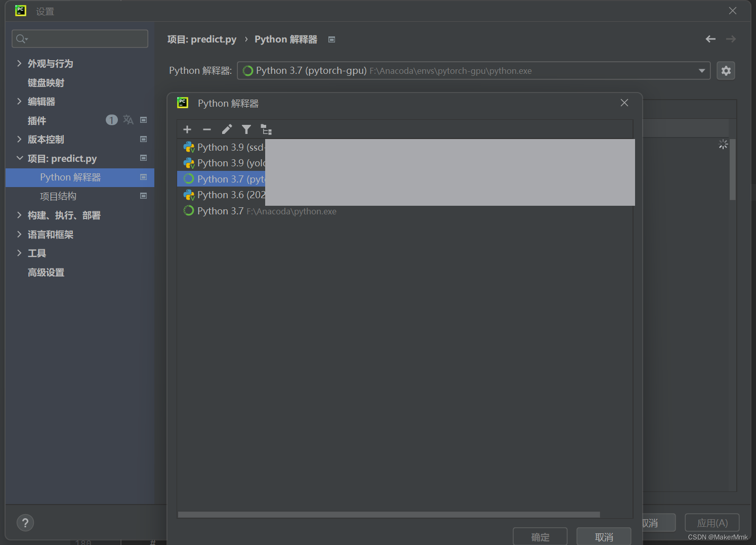The height and width of the screenshot is (545, 756).
Task: Open the Python interpreter dropdown arrow
Action: click(x=702, y=71)
